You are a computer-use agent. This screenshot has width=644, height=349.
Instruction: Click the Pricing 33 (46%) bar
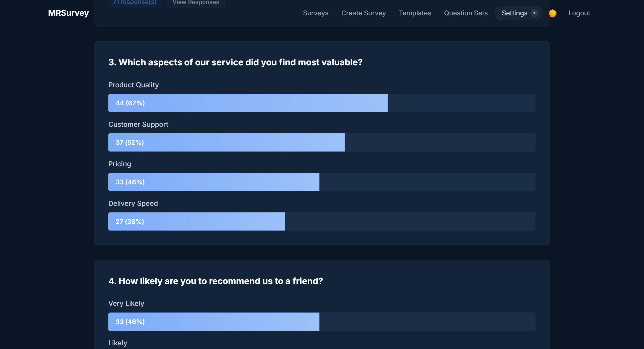click(x=322, y=182)
